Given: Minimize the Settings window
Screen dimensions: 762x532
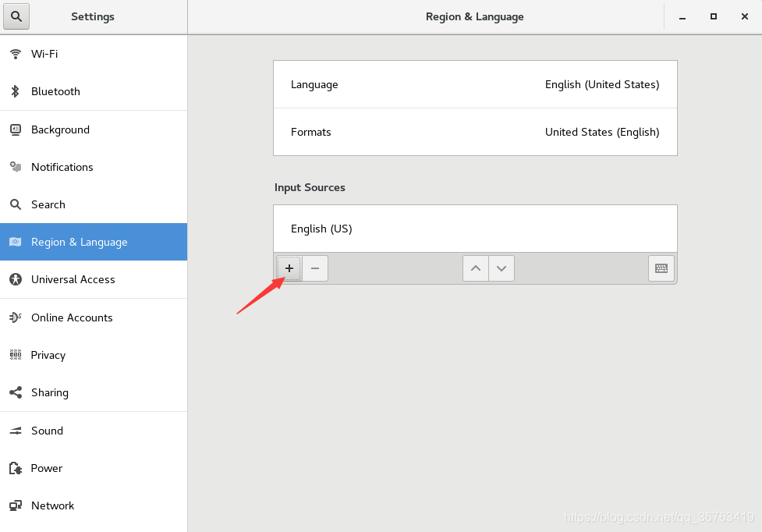Looking at the screenshot, I should (x=682, y=17).
